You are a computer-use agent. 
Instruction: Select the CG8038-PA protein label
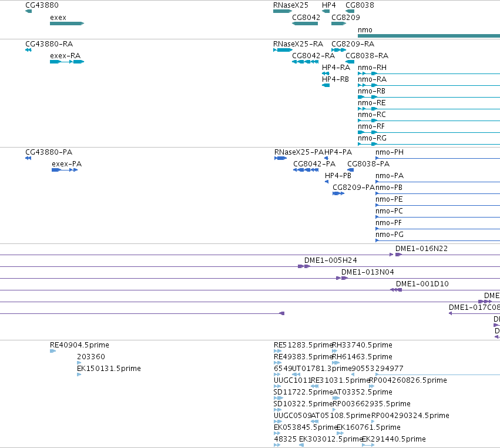coord(368,164)
